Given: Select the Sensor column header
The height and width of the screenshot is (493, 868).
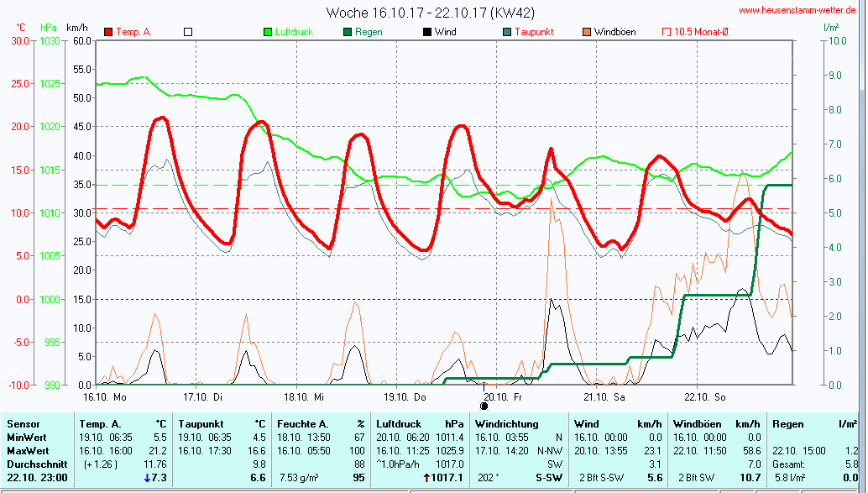Looking at the screenshot, I should point(24,424).
